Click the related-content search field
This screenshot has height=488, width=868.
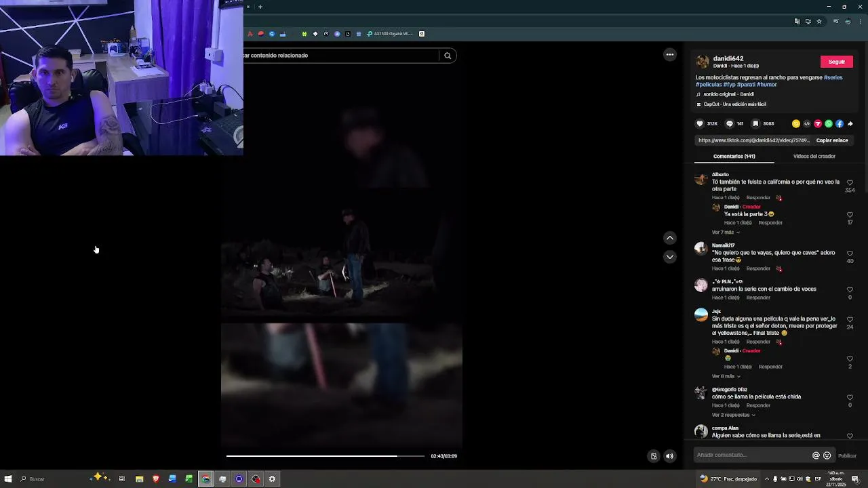click(340, 56)
